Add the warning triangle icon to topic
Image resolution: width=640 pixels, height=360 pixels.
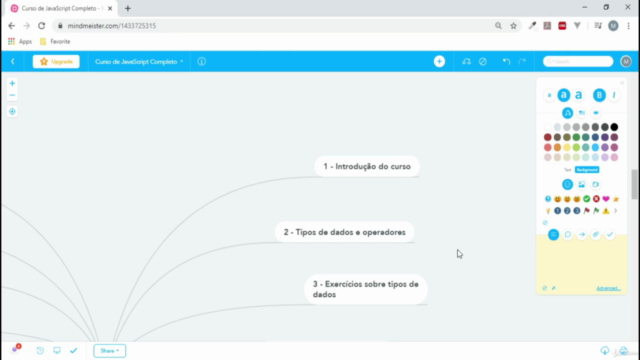pyautogui.click(x=606, y=211)
